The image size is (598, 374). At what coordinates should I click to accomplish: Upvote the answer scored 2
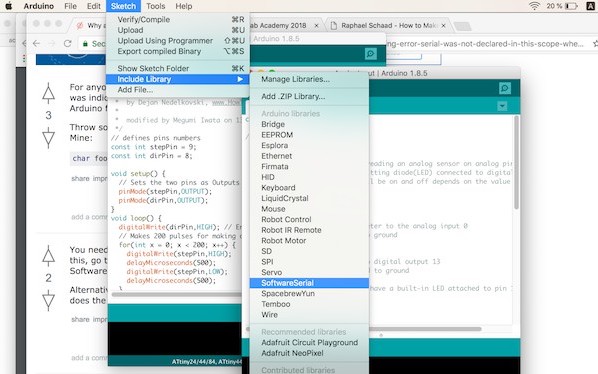(x=48, y=256)
